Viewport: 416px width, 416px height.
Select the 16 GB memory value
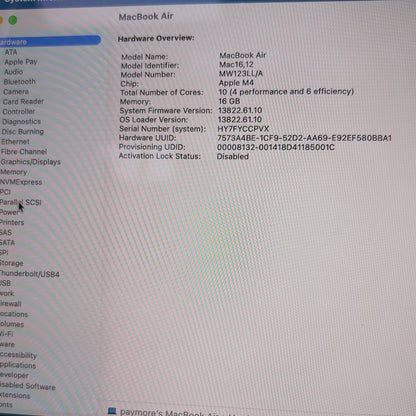pos(229,101)
